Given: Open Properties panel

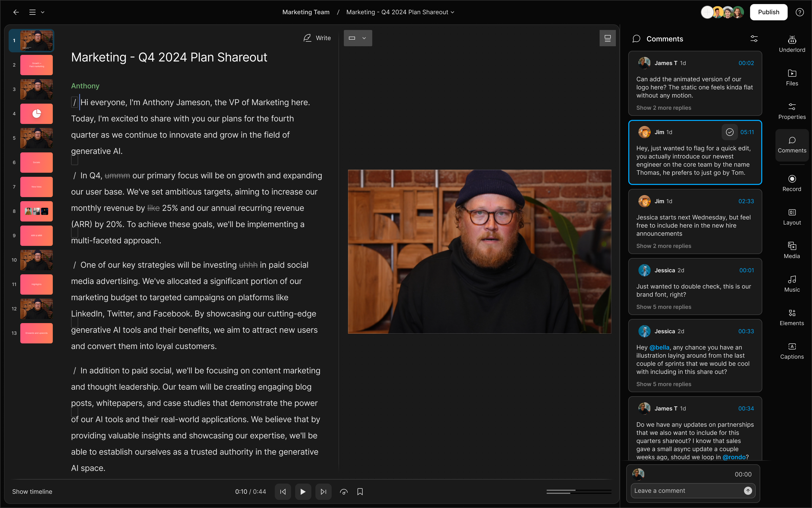Looking at the screenshot, I should (x=792, y=112).
